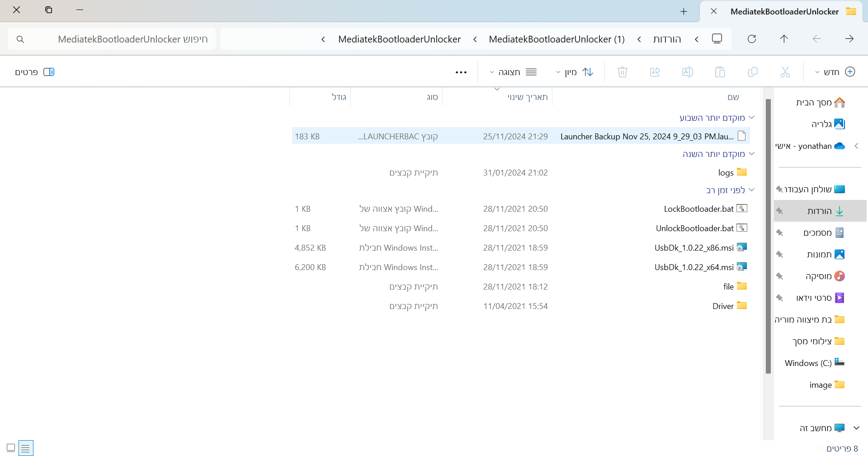868x456 pixels.
Task: Open צילומי מסך folder in sidebar
Action: (x=818, y=341)
